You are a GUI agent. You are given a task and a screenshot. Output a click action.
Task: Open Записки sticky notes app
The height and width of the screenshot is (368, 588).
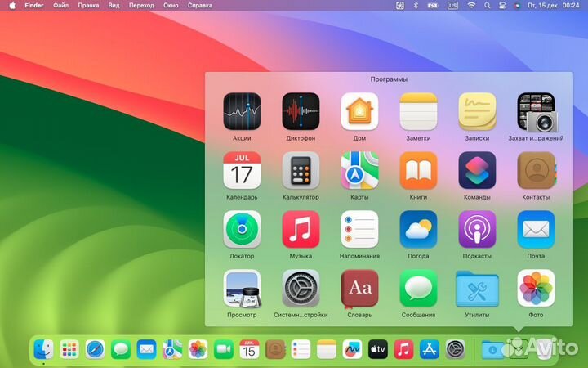tap(477, 111)
